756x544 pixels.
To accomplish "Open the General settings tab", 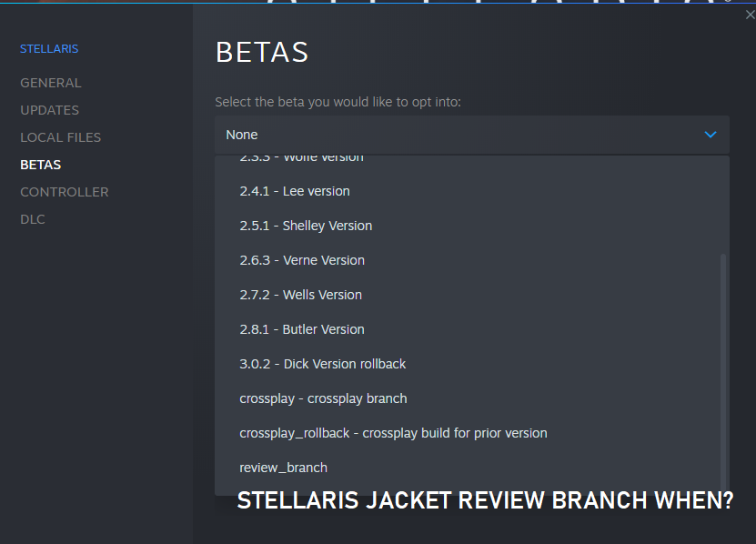I will [x=51, y=83].
